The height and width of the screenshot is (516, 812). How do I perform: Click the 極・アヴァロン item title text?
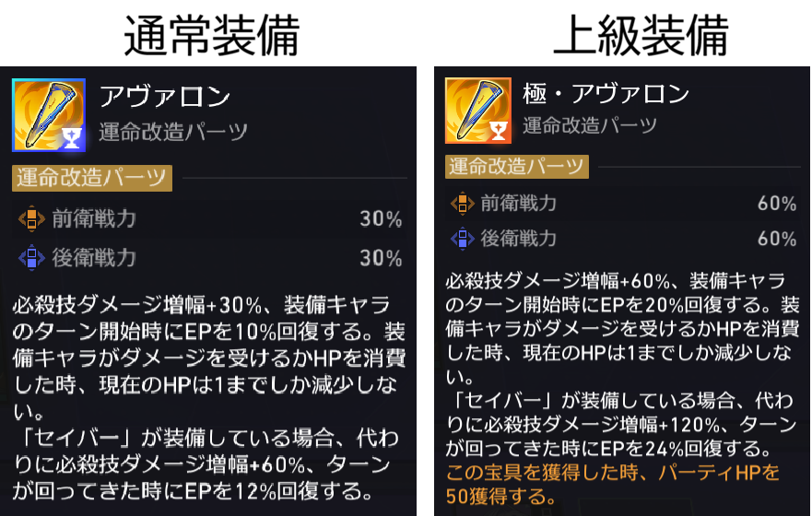(606, 94)
